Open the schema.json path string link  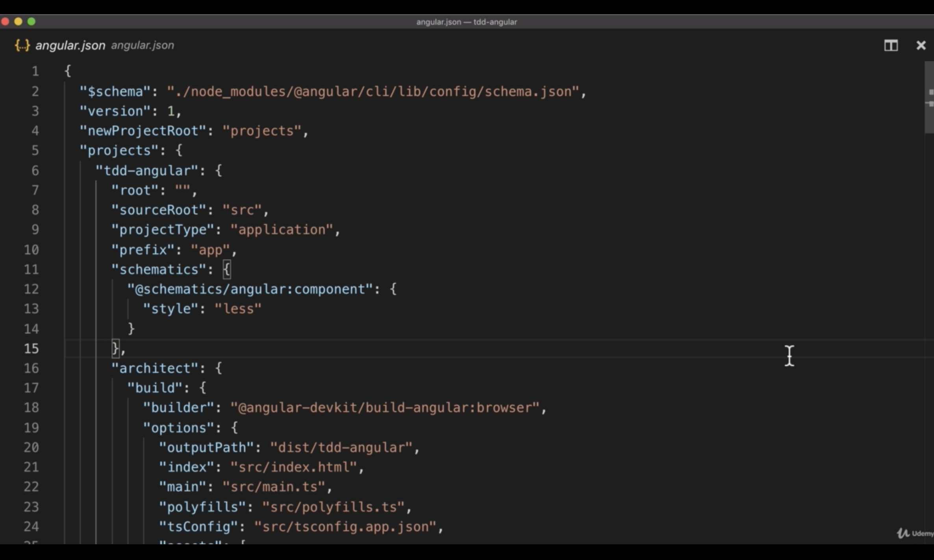tap(372, 92)
